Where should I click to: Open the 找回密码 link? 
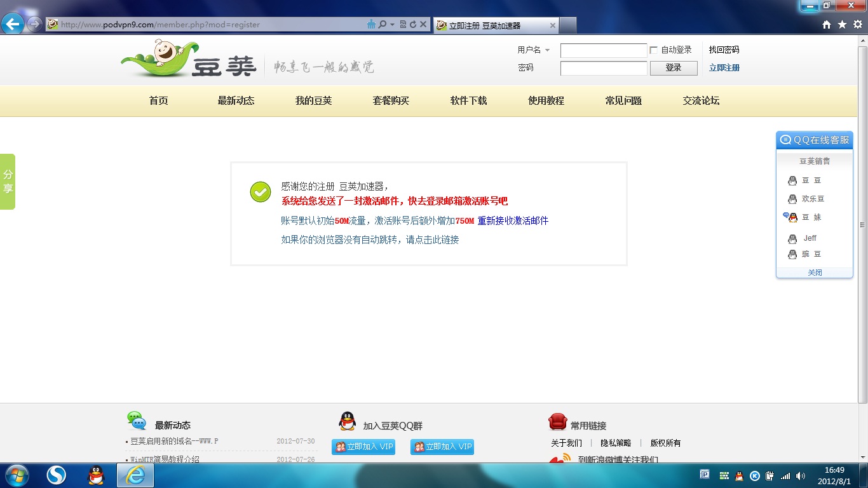(724, 50)
